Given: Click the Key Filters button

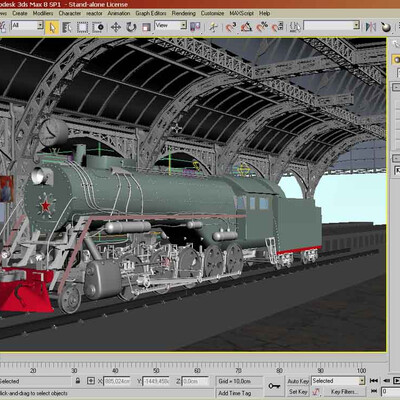Looking at the screenshot, I should (x=343, y=392).
